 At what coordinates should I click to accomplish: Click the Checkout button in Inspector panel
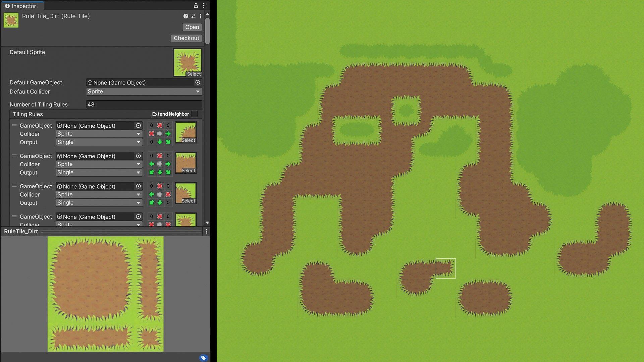tap(186, 38)
